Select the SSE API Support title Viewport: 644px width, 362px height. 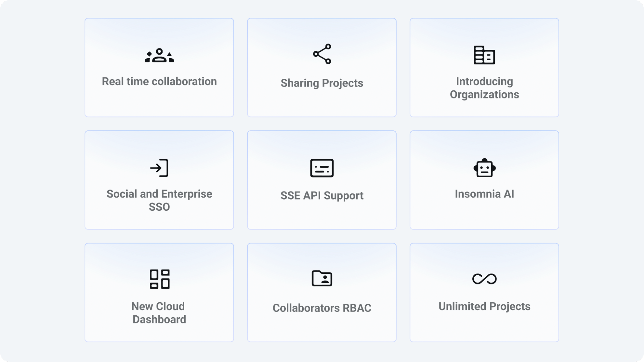pos(322,196)
